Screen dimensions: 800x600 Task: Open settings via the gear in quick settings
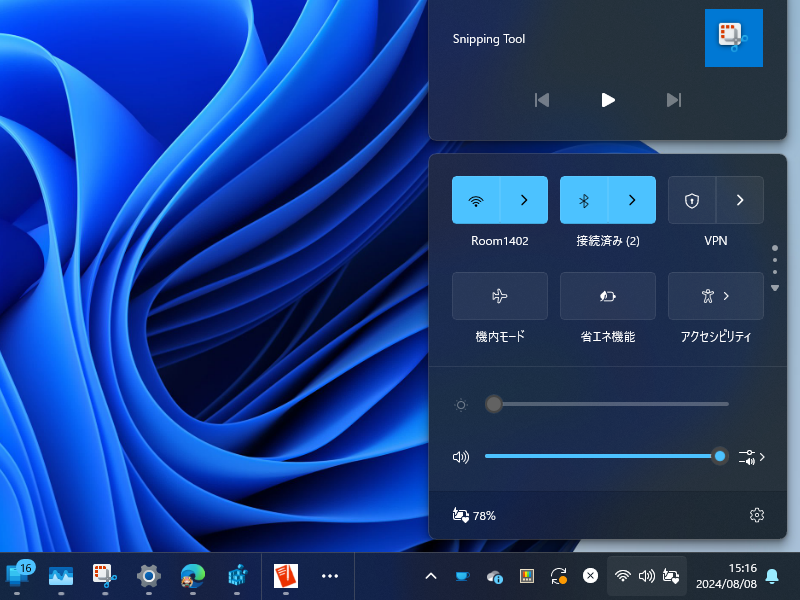(x=757, y=515)
